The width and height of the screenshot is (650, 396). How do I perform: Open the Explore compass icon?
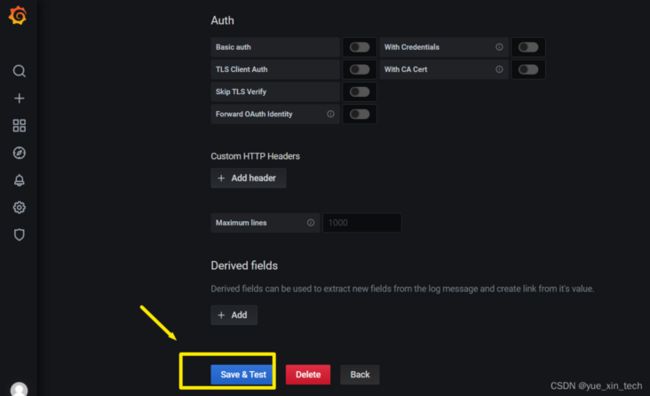(x=19, y=153)
